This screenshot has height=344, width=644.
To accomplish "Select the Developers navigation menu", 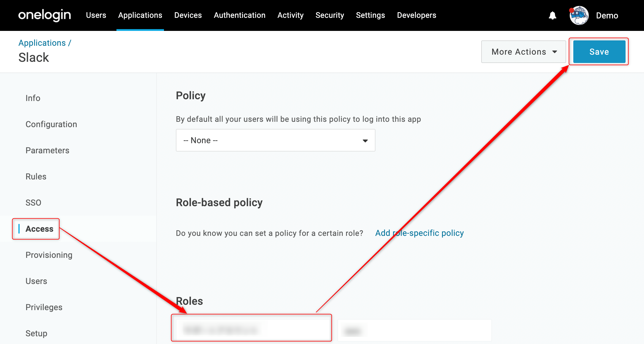I will (416, 15).
